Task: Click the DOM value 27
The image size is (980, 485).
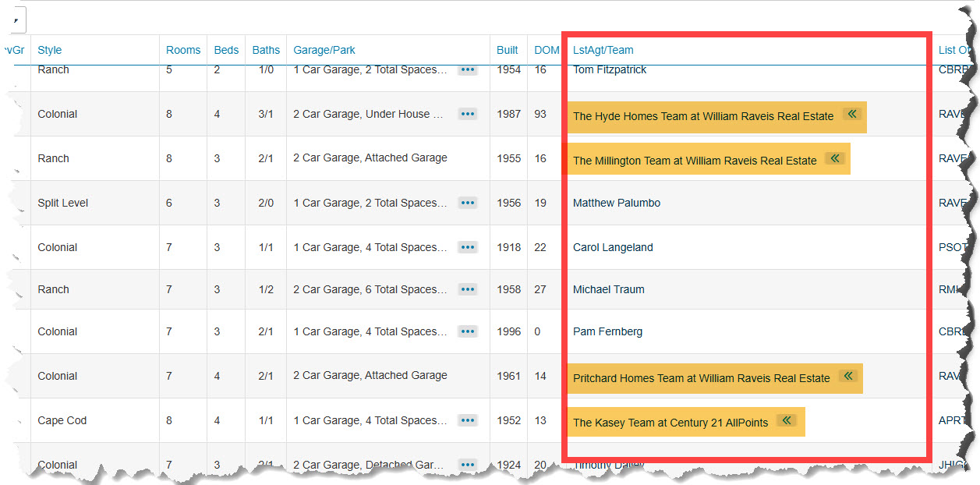Action: point(540,289)
